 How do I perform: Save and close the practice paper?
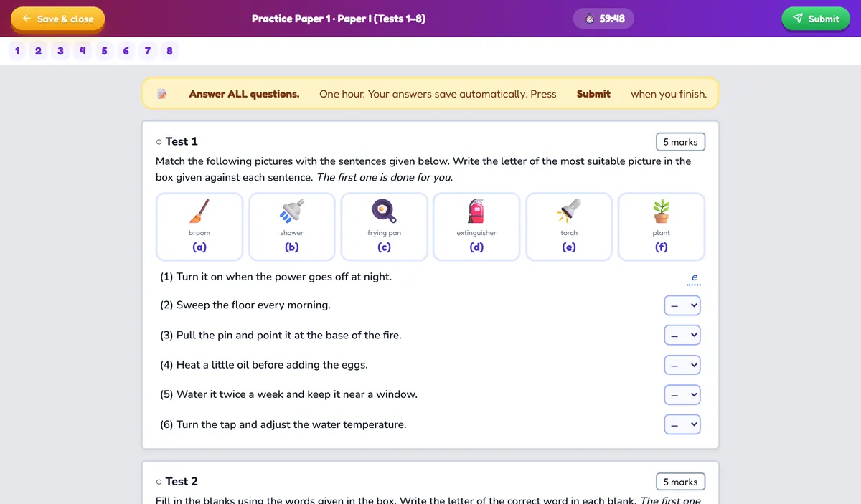pos(57,19)
